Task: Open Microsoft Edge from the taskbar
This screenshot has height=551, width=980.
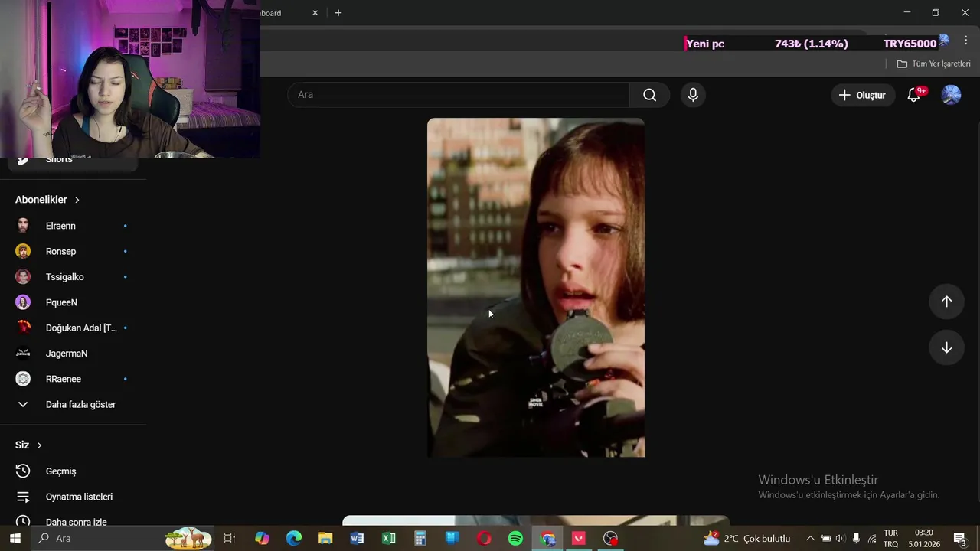Action: [294, 539]
